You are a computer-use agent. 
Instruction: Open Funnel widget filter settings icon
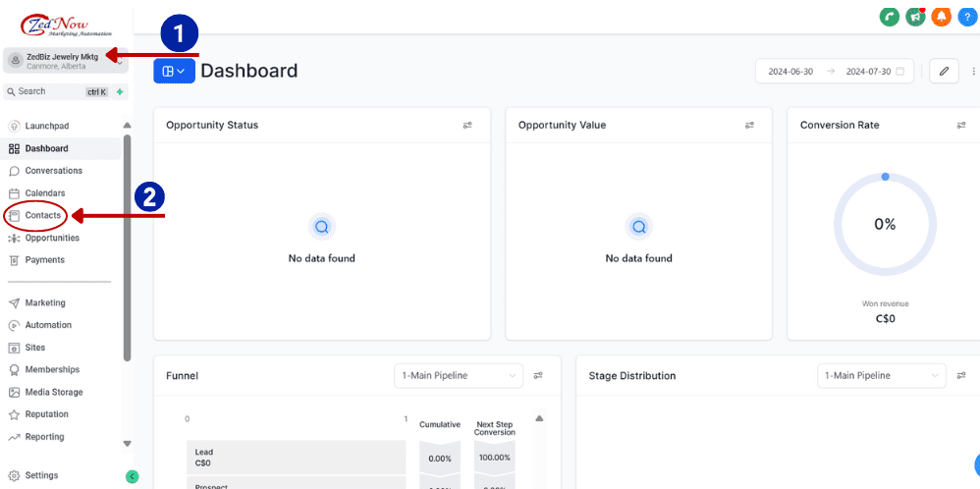(537, 376)
